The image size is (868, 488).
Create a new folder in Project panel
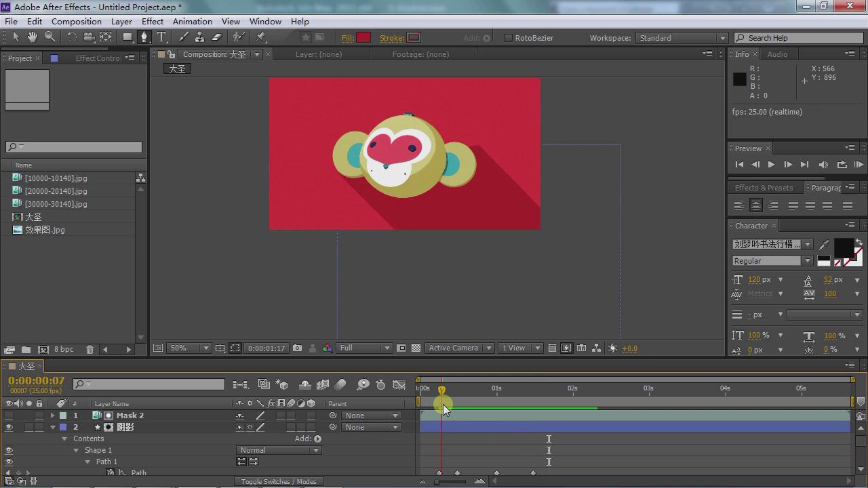(26, 349)
